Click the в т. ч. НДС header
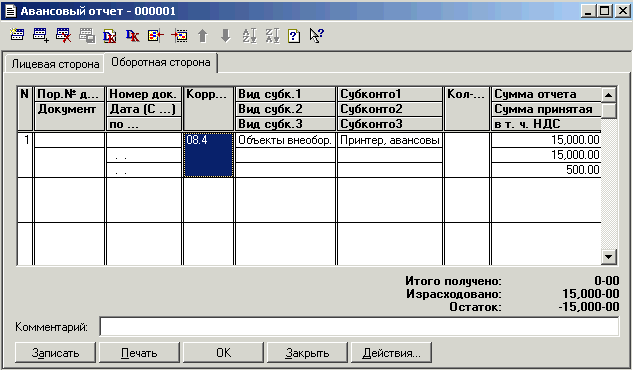This screenshot has width=633, height=370. tap(546, 124)
